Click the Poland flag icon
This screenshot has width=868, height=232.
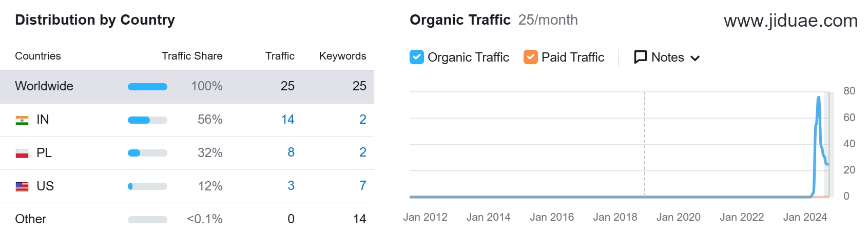(x=22, y=153)
